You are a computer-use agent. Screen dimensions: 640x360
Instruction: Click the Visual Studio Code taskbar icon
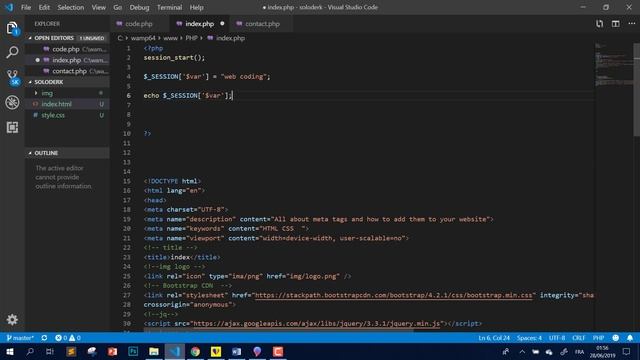tap(175, 351)
